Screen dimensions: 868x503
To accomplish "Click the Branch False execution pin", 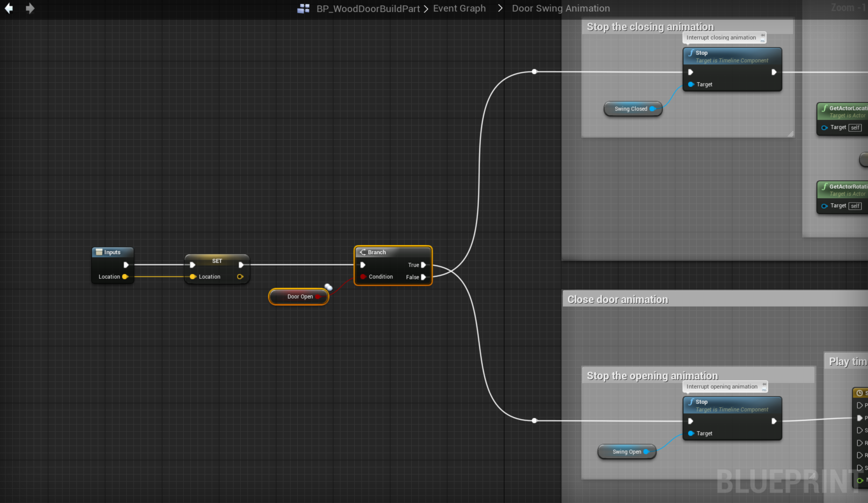I will coord(423,277).
